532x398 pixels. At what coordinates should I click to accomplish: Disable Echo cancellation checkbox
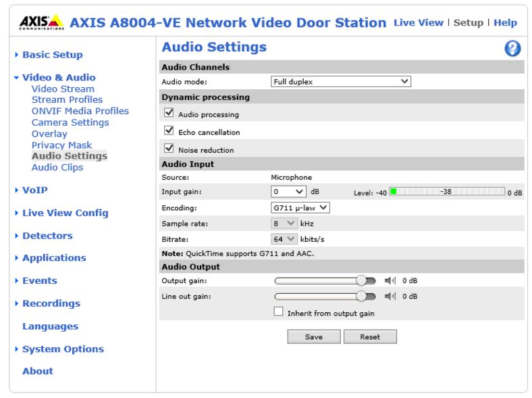[x=169, y=132]
